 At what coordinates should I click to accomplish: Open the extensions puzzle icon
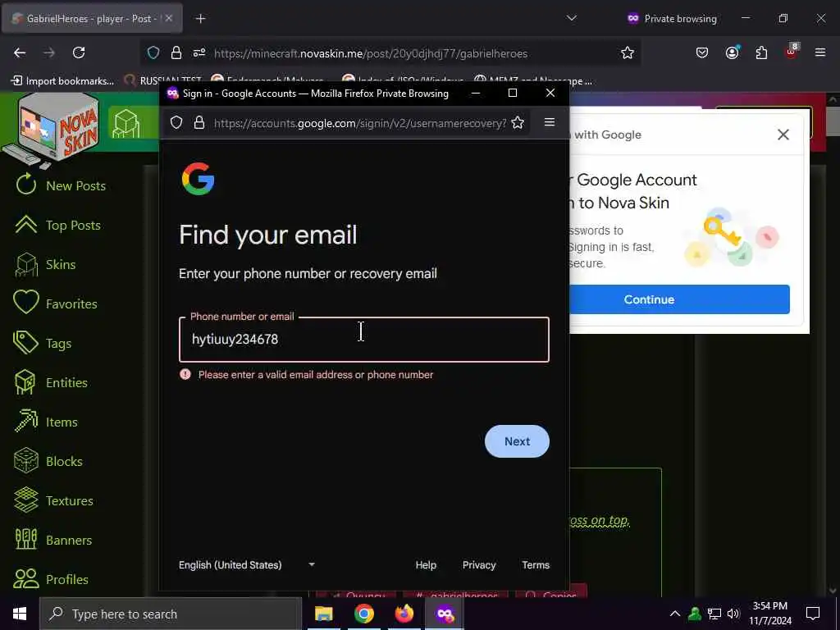coord(761,52)
